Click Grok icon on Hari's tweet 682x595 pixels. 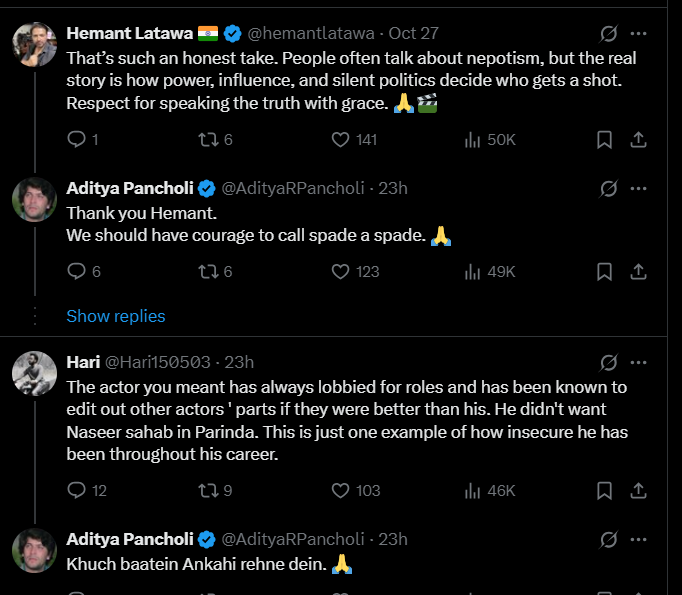tap(608, 362)
